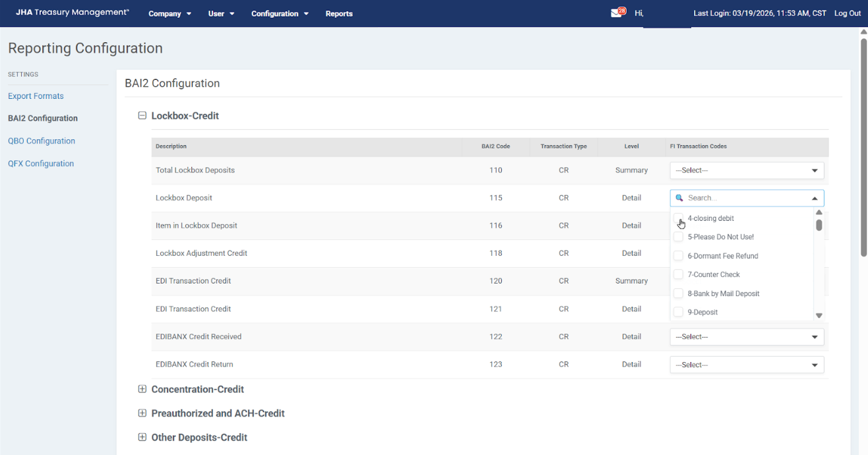Click the Lockbox Deposit description cell

point(184,198)
